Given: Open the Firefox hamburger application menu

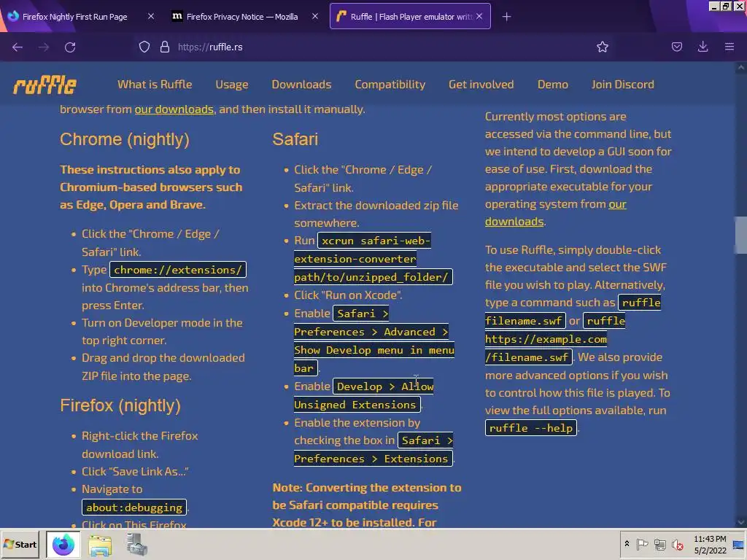Looking at the screenshot, I should (729, 47).
